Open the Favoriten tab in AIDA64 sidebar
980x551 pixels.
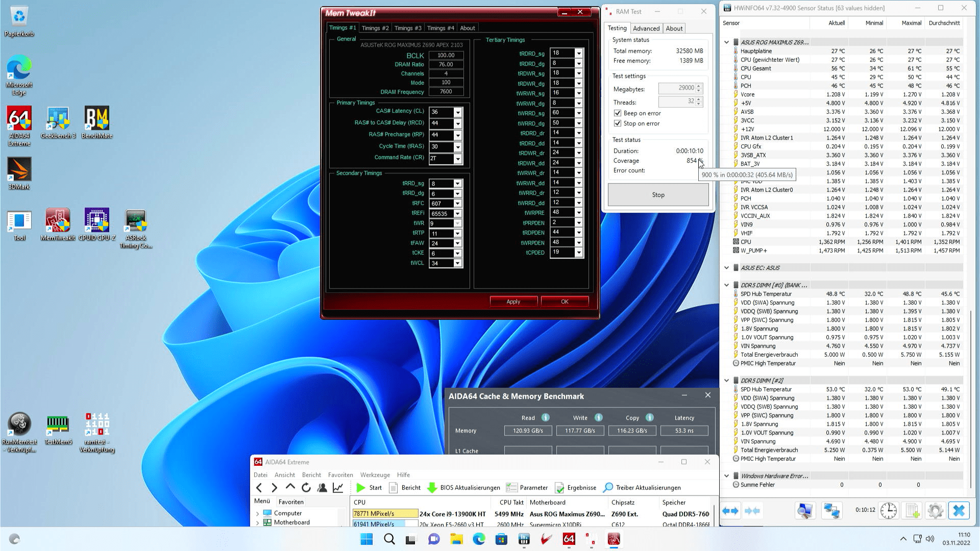pyautogui.click(x=291, y=502)
